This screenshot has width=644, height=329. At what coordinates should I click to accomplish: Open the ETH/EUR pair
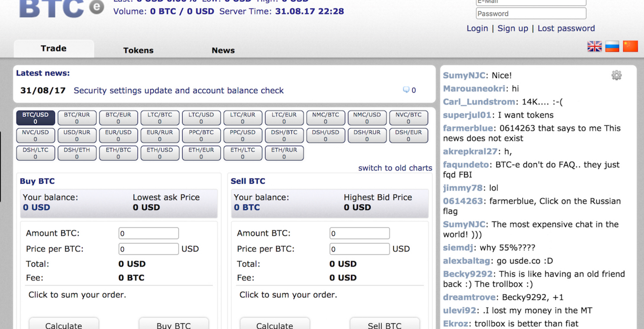(201, 153)
